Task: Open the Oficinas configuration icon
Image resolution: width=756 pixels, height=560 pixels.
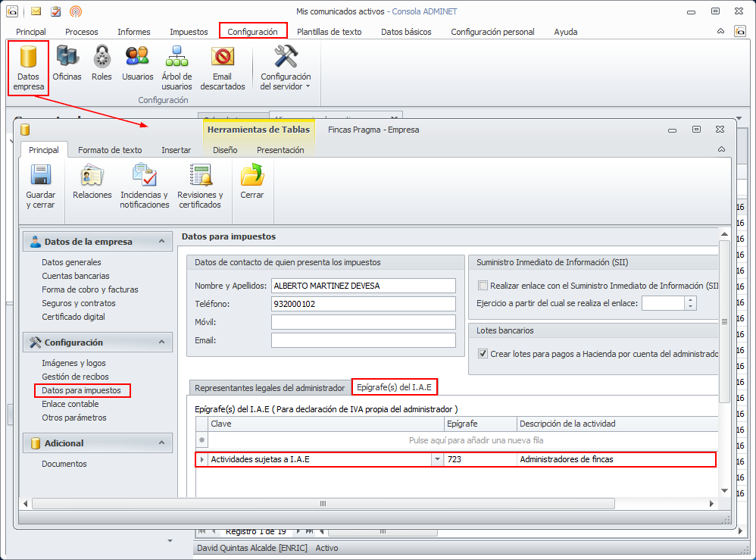Action: click(x=67, y=63)
